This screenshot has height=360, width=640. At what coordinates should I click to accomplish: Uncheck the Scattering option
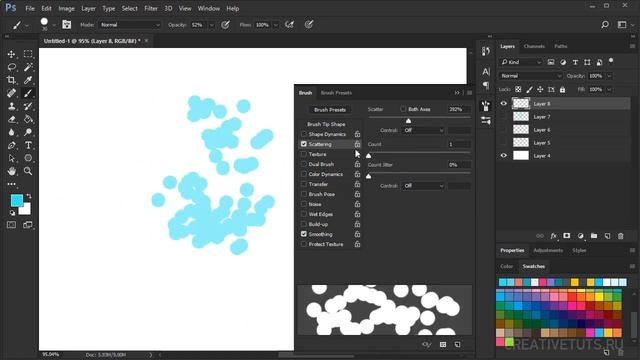(304, 144)
